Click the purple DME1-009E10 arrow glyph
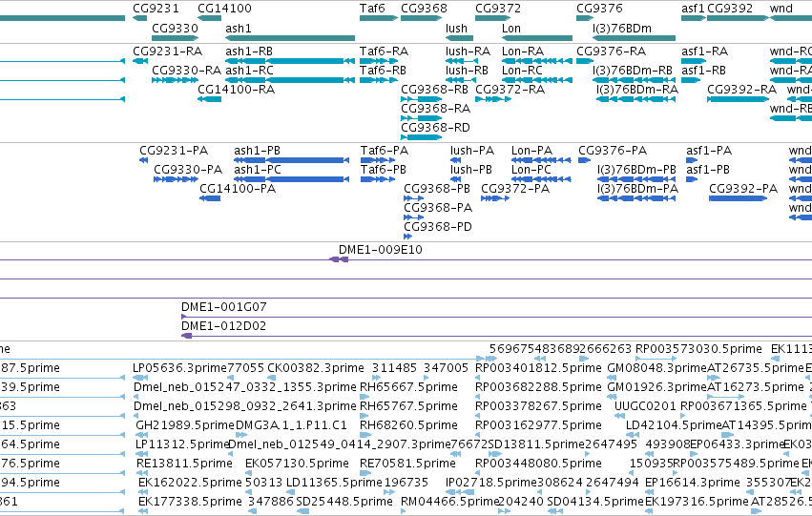Image resolution: width=812 pixels, height=516 pixels. (339, 259)
